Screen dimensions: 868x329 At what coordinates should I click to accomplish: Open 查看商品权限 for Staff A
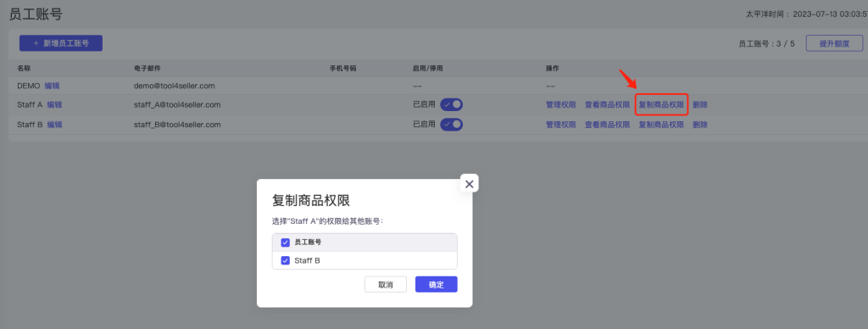[x=607, y=104]
